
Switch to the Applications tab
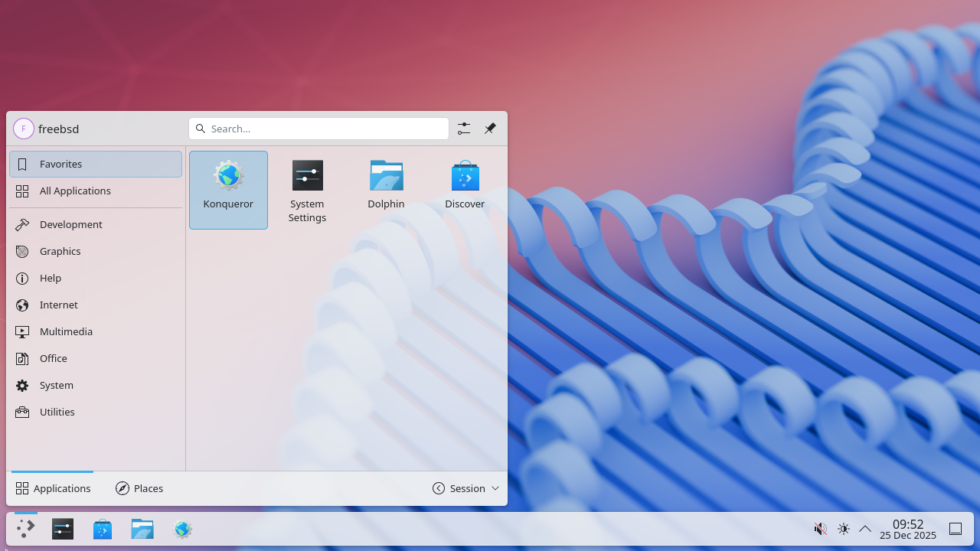53,488
